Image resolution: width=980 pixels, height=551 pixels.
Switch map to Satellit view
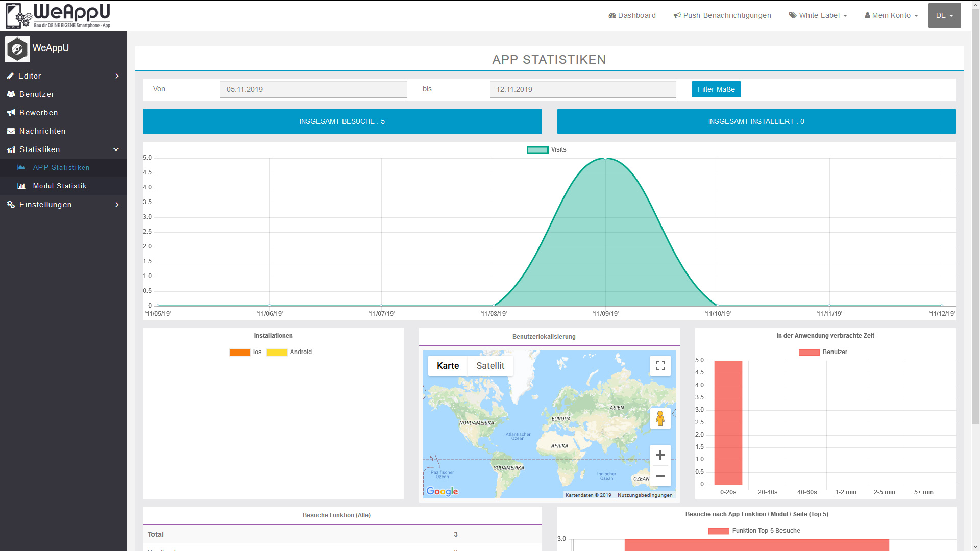click(x=490, y=366)
